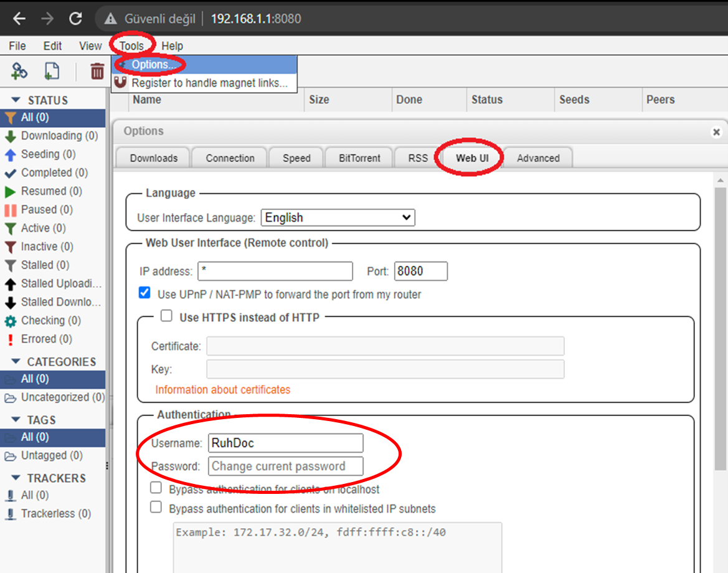Select the Checking gear filter icon
728x573 pixels.
click(10, 321)
